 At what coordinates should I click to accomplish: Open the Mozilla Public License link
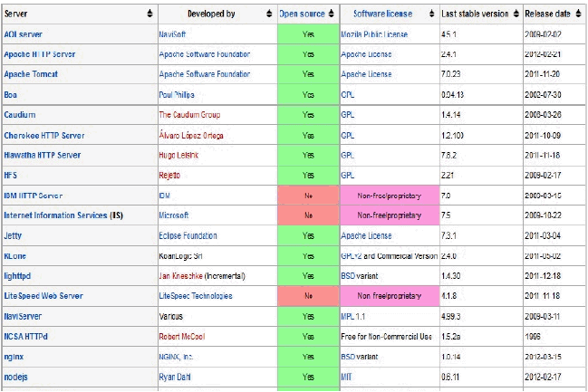pyautogui.click(x=374, y=34)
